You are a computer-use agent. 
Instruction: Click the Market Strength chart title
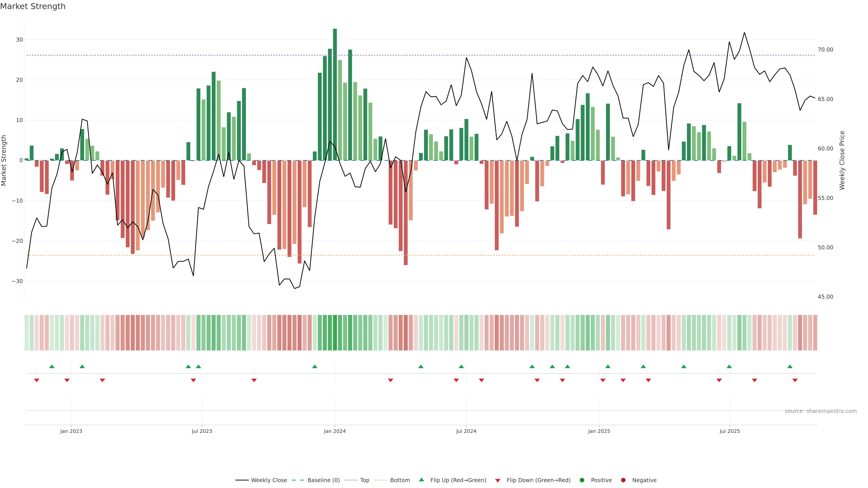(33, 6)
